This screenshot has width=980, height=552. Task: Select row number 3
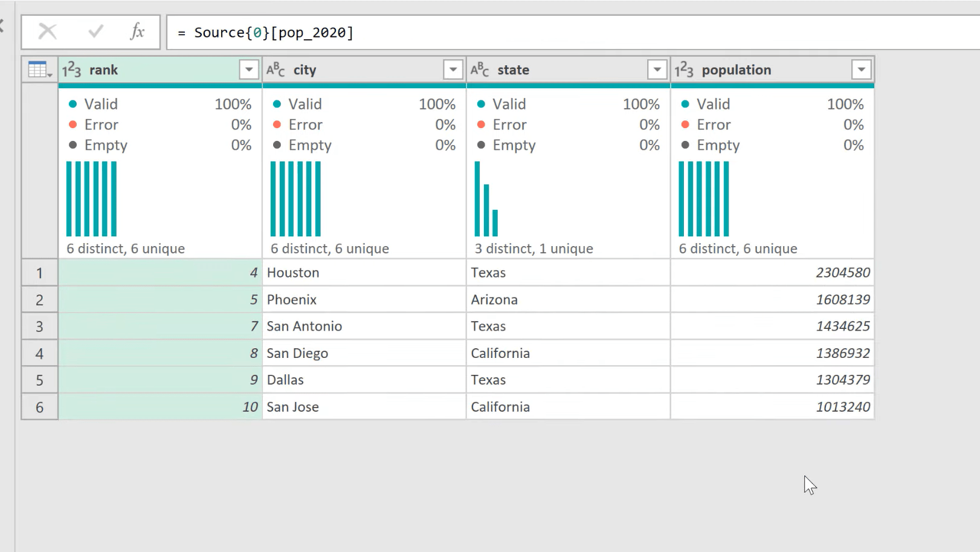pos(40,326)
